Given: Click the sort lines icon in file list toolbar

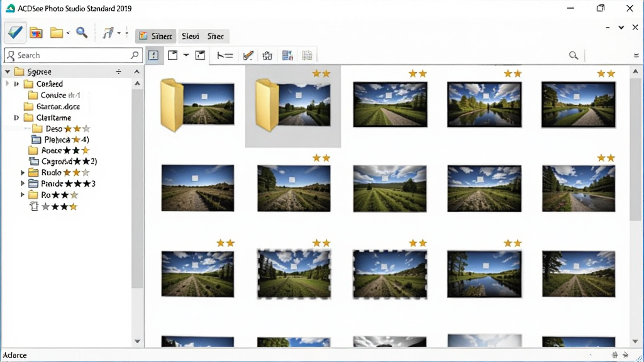Looking at the screenshot, I should point(225,55).
